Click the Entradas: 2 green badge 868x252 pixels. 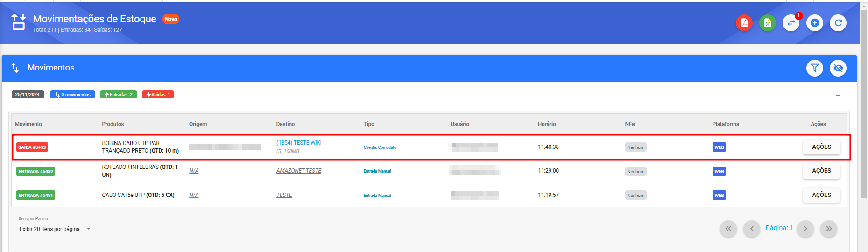tap(119, 95)
